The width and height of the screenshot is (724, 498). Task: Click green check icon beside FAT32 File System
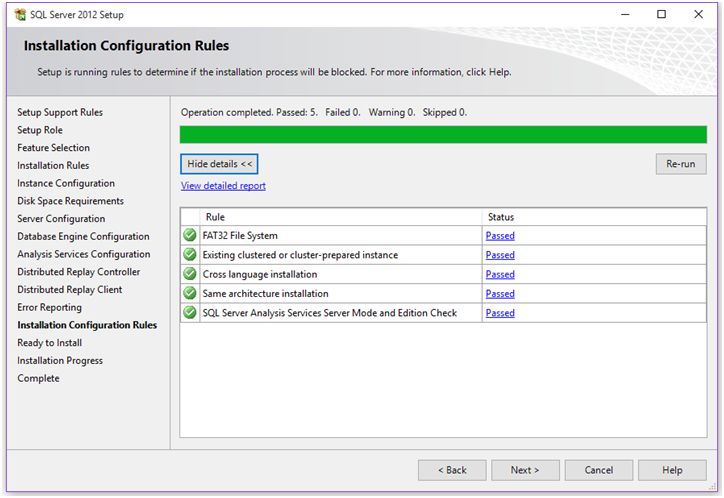click(x=189, y=235)
